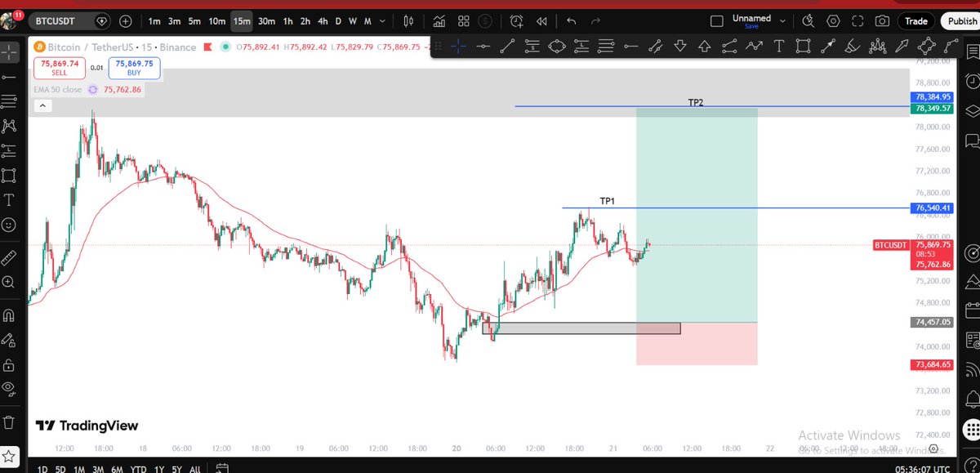Grab the floating toolbar drag handle

[439, 47]
